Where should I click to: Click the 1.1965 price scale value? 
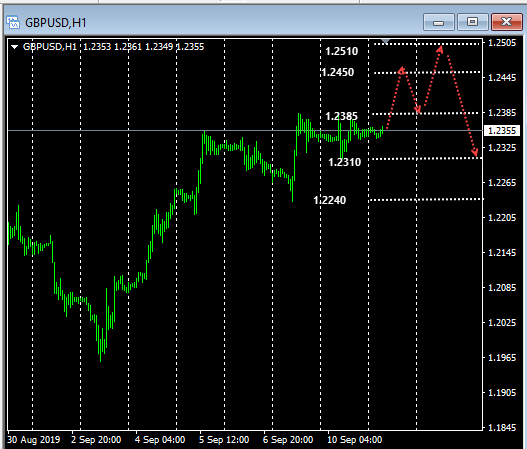coord(502,358)
